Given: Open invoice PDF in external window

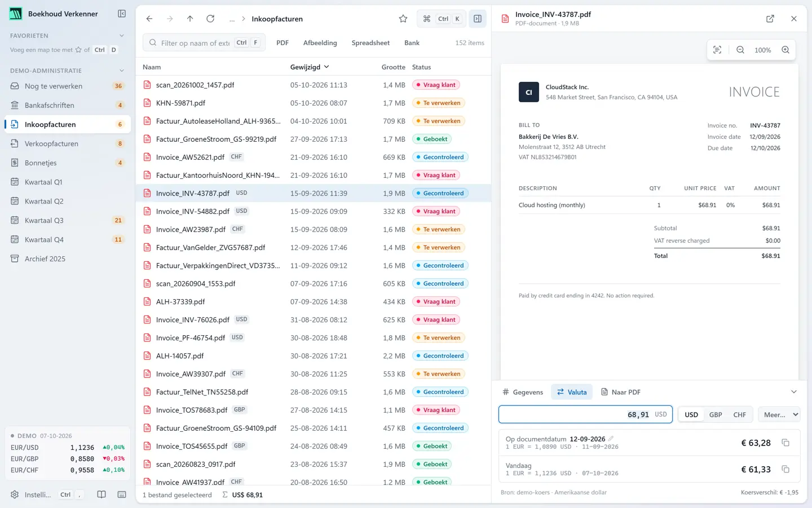Looking at the screenshot, I should (x=770, y=19).
